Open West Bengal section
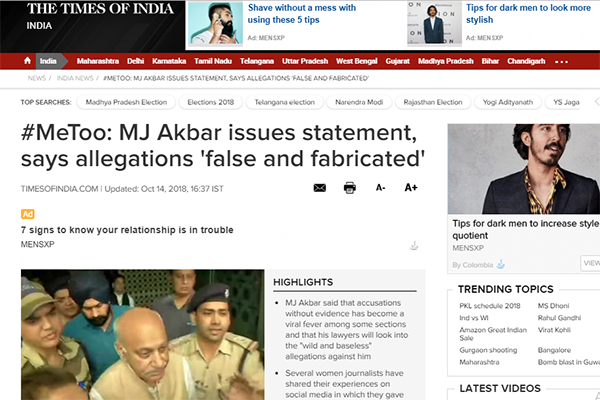 (357, 61)
